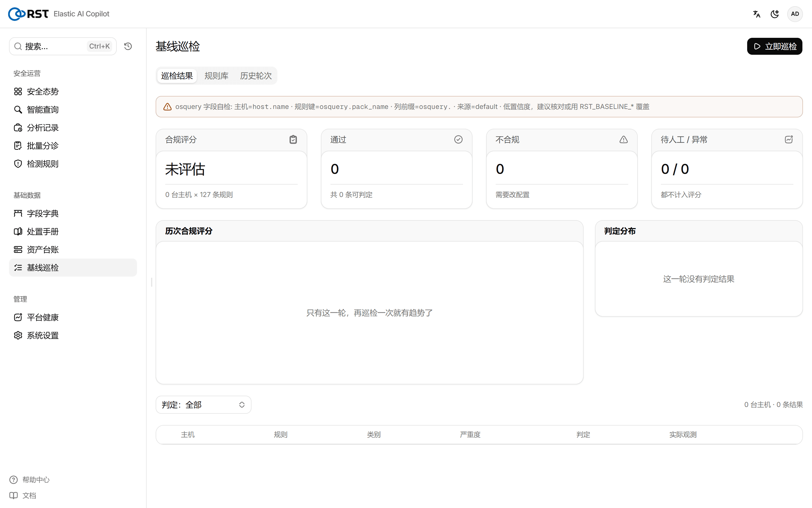Click the 分析记录 icon
This screenshot has width=812, height=508.
click(18, 128)
